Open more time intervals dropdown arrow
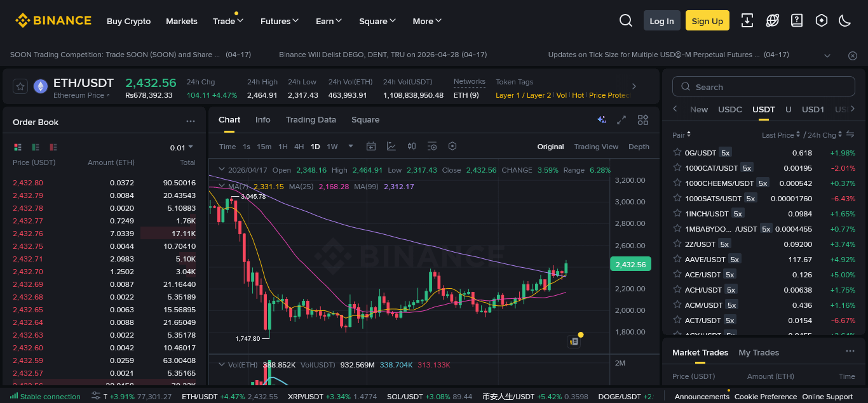 351,146
